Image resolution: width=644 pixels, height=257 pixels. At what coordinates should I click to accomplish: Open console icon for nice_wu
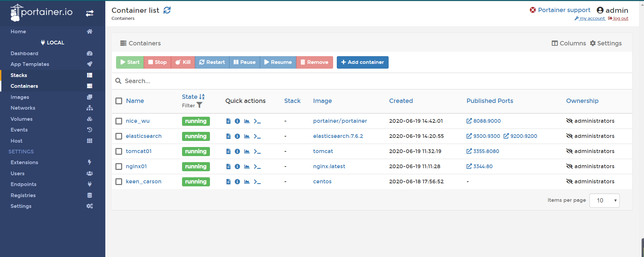pos(257,121)
